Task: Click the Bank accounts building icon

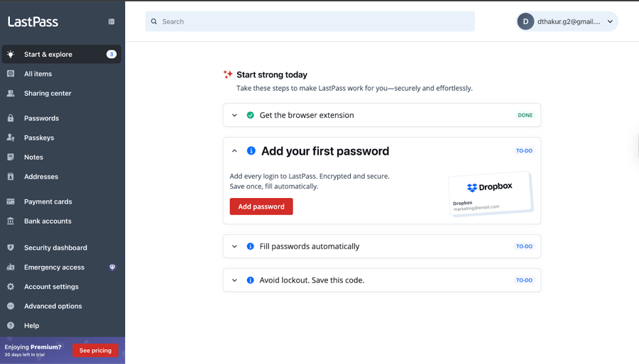Action: point(11,221)
